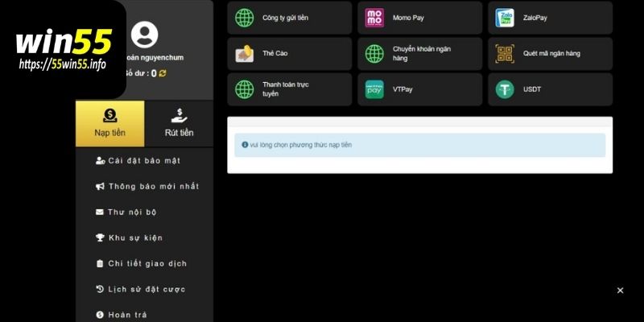The height and width of the screenshot is (322, 644).
Task: Click the Thanh toán trực tuyến globe icon
Action: point(245,89)
